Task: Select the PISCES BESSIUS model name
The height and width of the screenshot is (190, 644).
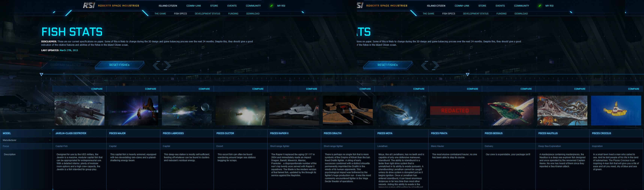Action: pyautogui.click(x=494, y=133)
